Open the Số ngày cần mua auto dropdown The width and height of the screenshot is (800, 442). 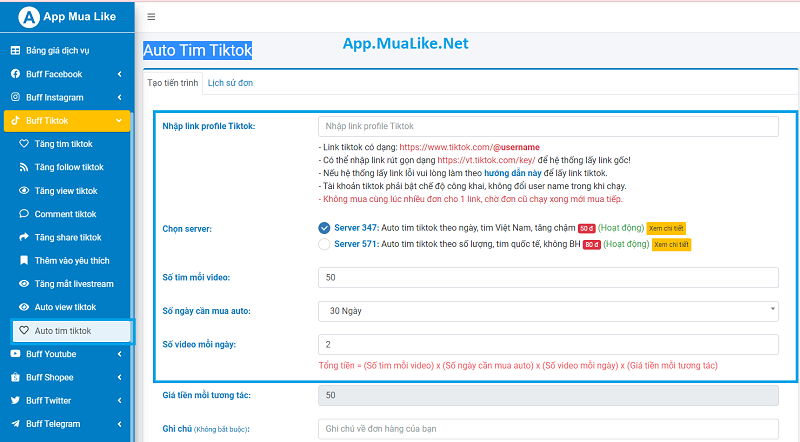pos(548,311)
